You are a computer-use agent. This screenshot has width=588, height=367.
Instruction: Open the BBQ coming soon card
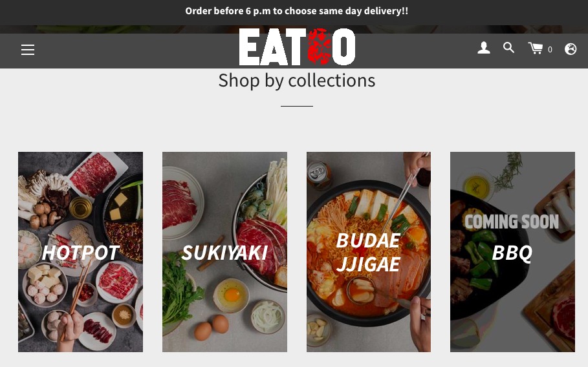[x=512, y=251]
